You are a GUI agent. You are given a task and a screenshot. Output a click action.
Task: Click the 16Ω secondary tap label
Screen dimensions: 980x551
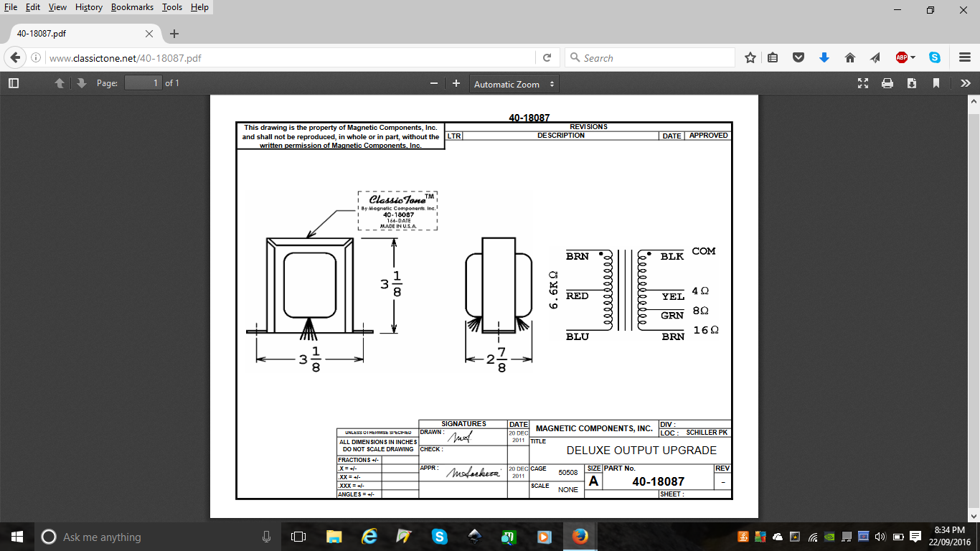tap(706, 330)
